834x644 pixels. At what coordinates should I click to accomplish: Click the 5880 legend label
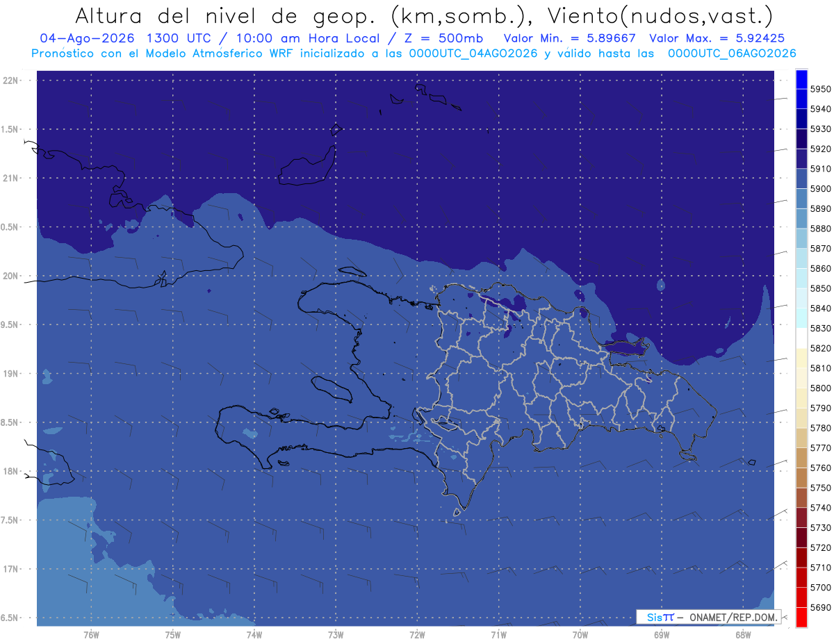820,229
